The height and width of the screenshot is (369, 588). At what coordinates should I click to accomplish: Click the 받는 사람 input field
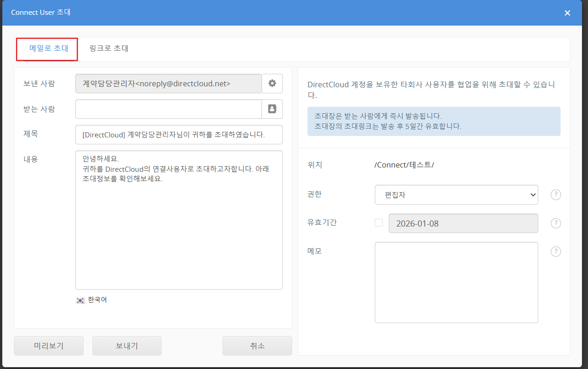click(168, 109)
